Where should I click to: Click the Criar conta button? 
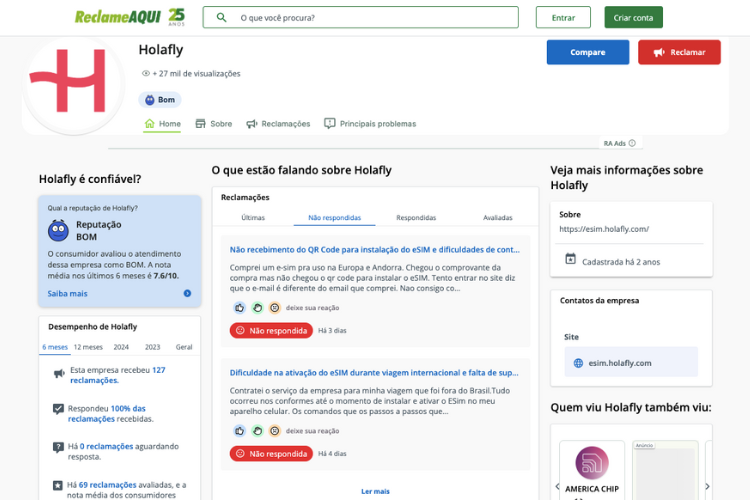click(x=633, y=18)
